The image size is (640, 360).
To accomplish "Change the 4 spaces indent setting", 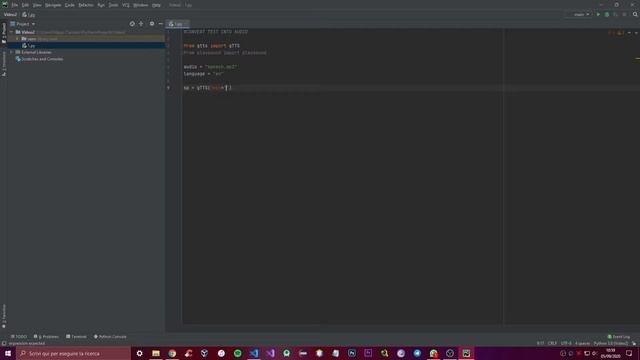I will 582,343.
